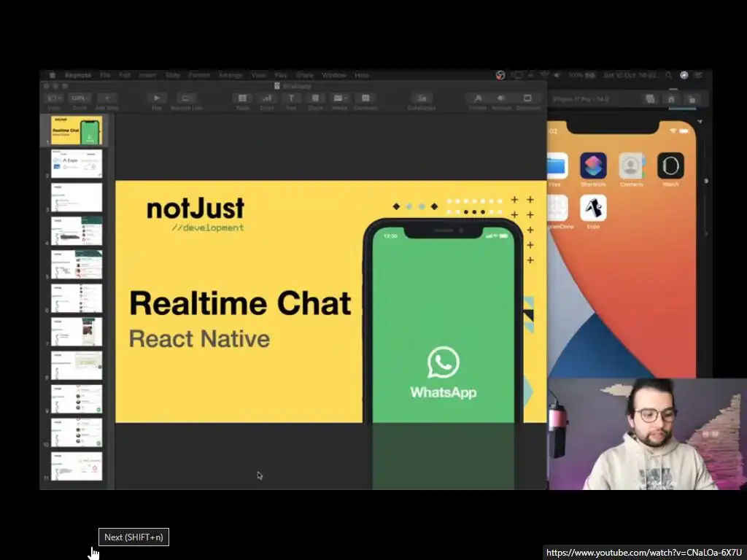The width and height of the screenshot is (747, 560).
Task: Click the Collaborate toolbar button
Action: (422, 98)
